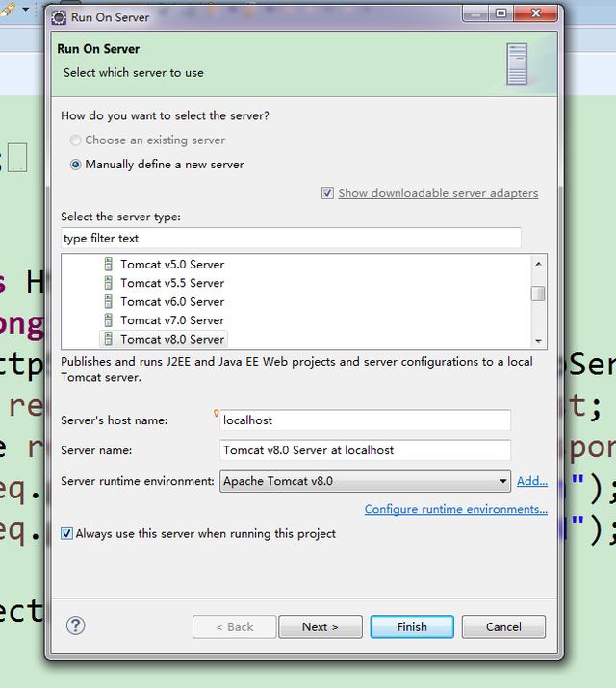
Task: Select Tomcat v7.0 Server entry
Action: [x=172, y=319]
